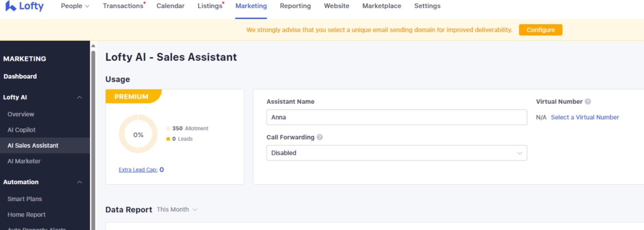This screenshot has height=230, width=644.
Task: Open Lofty AI Overview
Action: click(21, 114)
